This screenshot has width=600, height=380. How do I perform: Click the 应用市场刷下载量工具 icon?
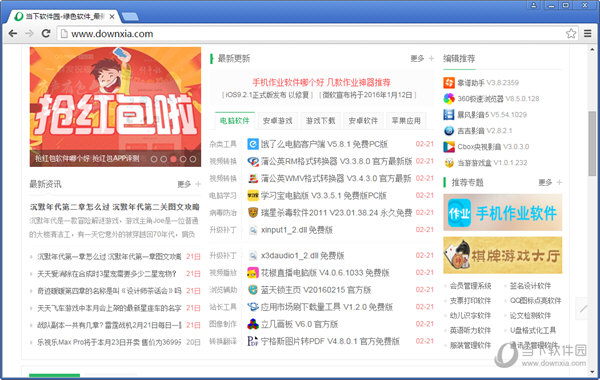pyautogui.click(x=253, y=307)
